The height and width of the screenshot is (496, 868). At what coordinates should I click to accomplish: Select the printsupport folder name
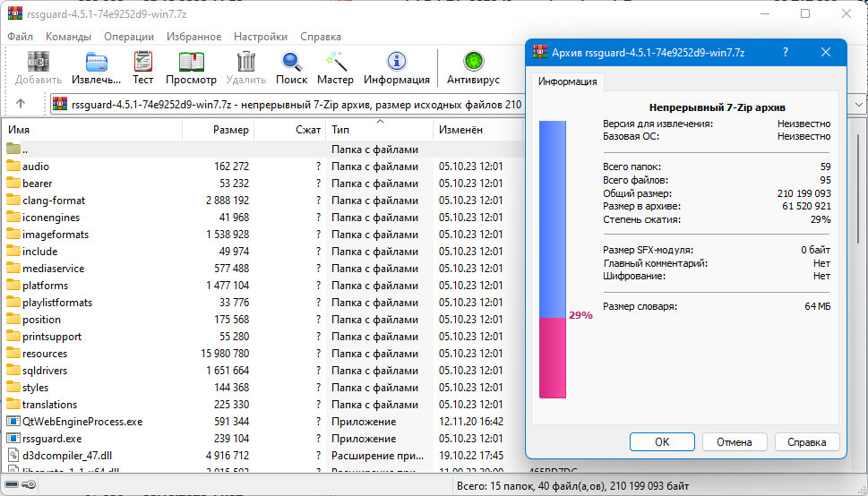click(52, 337)
